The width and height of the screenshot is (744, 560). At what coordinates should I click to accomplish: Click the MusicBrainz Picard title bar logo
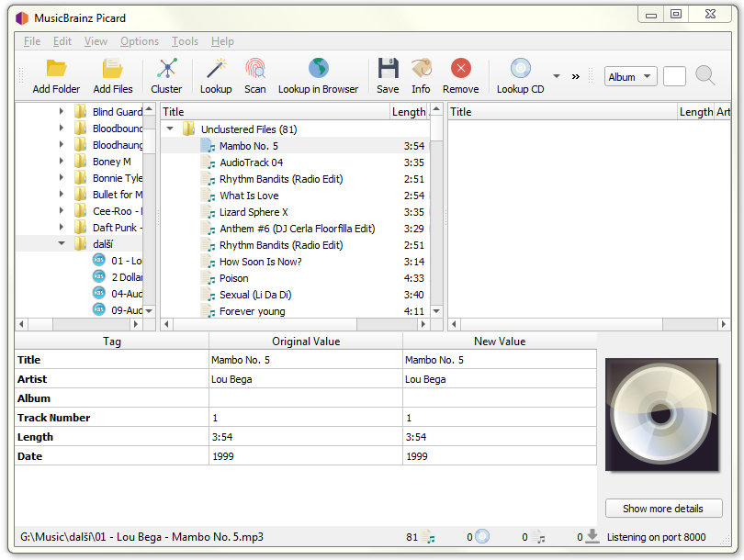tap(22, 18)
